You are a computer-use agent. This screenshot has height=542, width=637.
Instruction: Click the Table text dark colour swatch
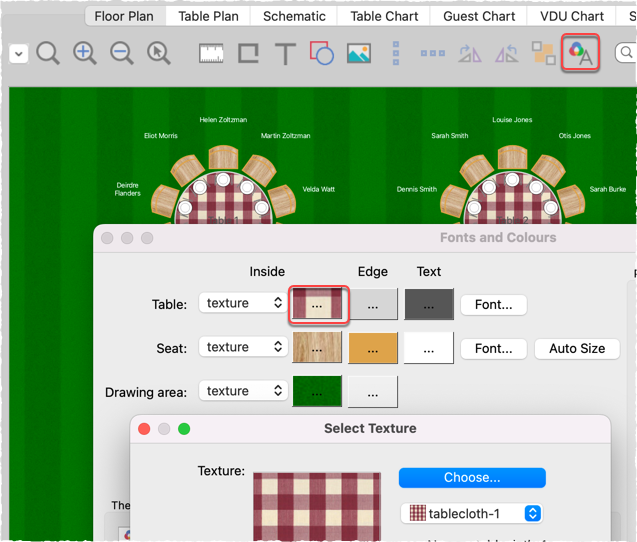(x=429, y=304)
